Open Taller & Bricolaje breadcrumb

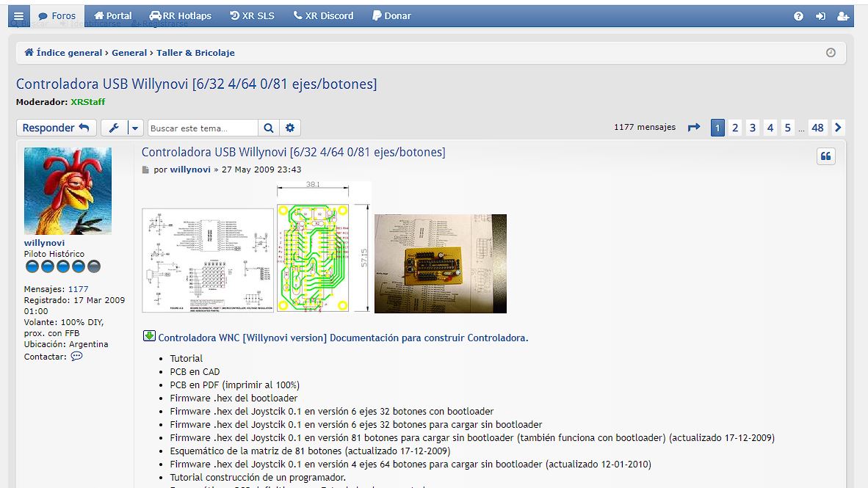click(195, 53)
